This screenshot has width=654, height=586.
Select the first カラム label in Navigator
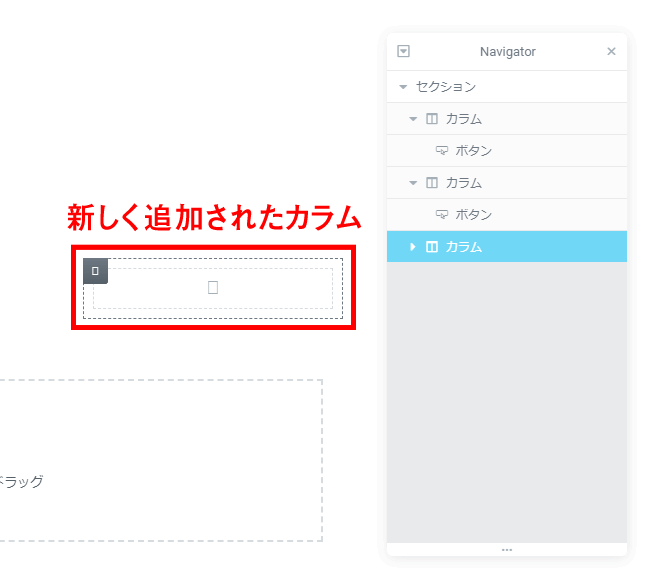pos(464,119)
